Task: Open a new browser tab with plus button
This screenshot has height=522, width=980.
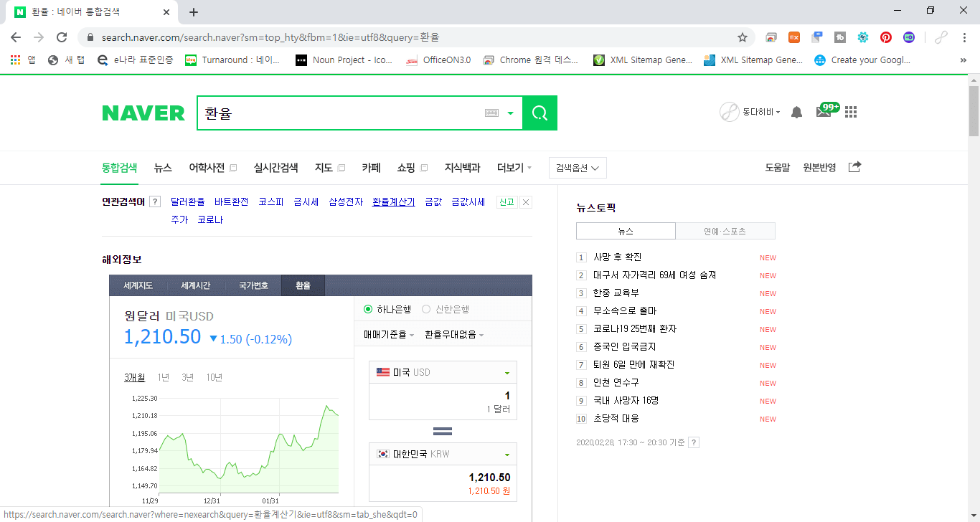Action: tap(194, 12)
